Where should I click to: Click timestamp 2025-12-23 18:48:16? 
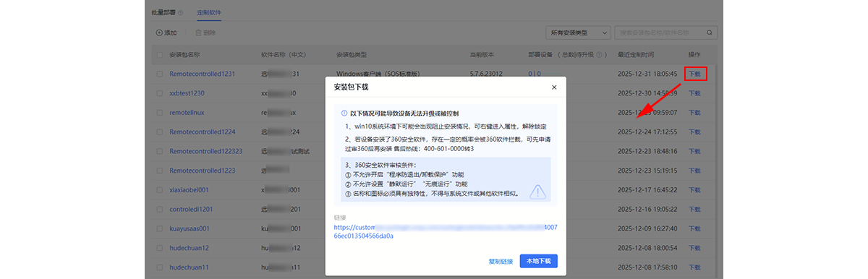coord(647,151)
